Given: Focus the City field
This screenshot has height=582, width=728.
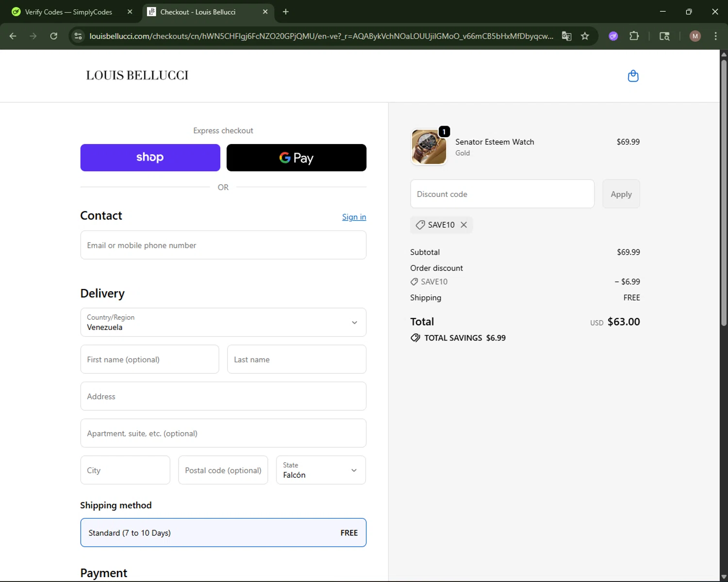Looking at the screenshot, I should point(125,470).
